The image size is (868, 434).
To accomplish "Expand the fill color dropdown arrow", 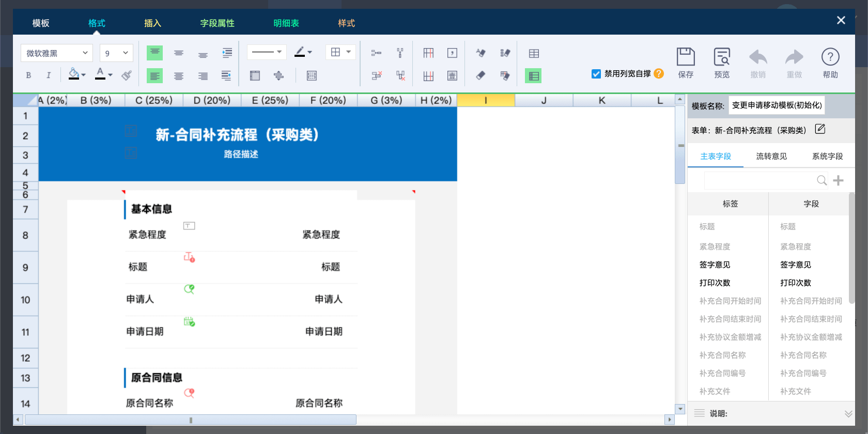I will [84, 75].
